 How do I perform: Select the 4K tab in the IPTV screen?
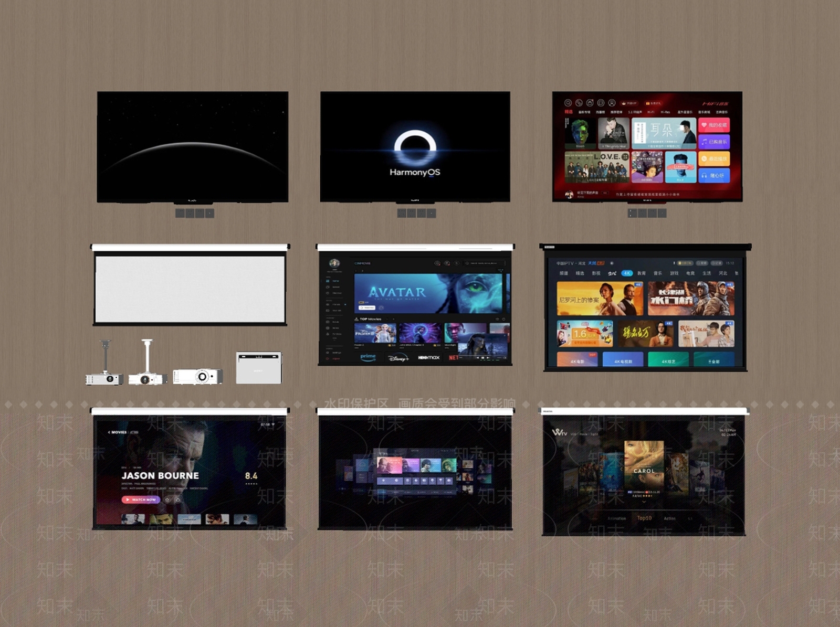[627, 273]
